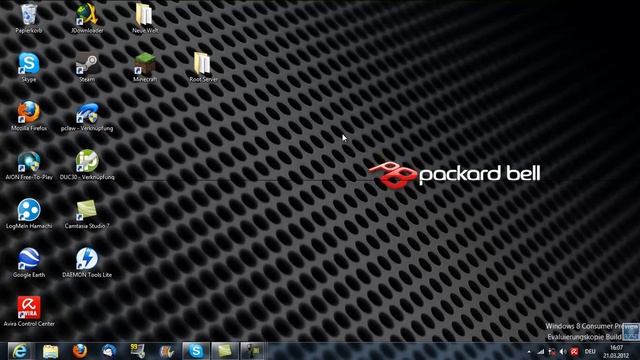Select the Root Server folder icon
640x360 pixels.
[x=203, y=67]
